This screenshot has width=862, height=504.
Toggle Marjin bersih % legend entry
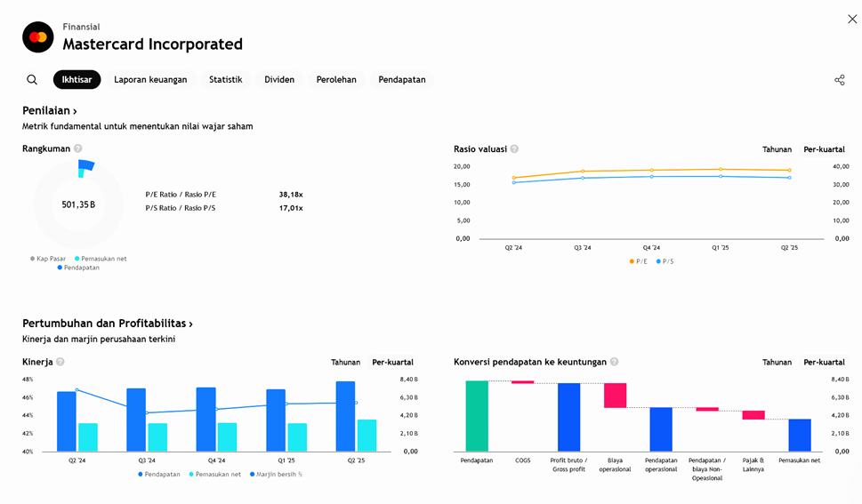(x=276, y=475)
